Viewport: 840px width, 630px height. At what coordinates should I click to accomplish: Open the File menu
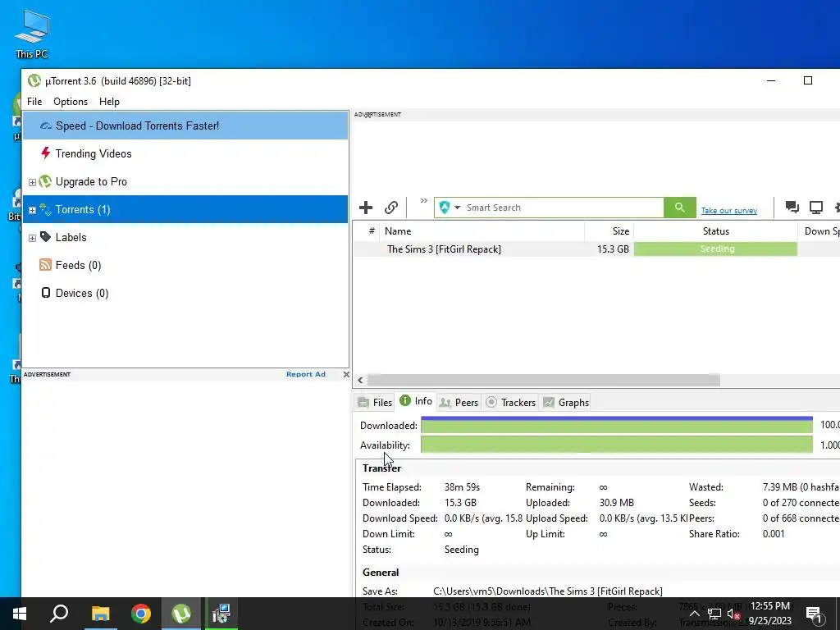34,102
